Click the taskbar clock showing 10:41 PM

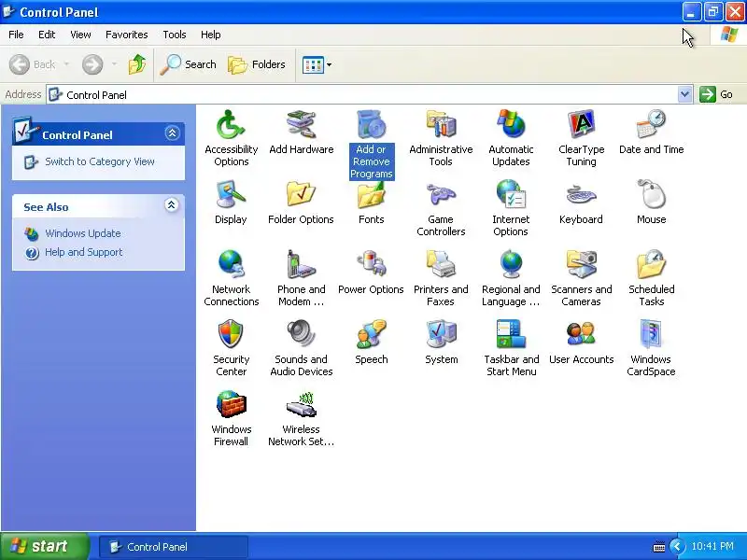[712, 546]
